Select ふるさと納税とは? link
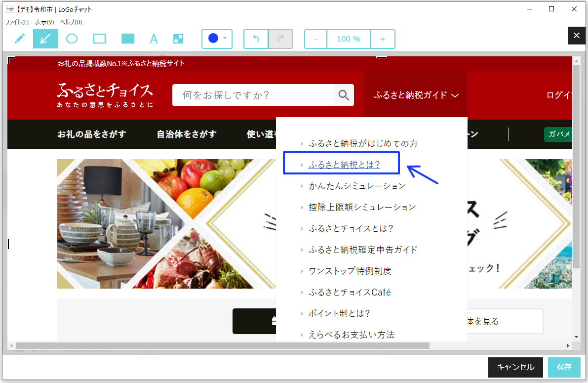Screen dimensions: 588x383 click(344, 165)
